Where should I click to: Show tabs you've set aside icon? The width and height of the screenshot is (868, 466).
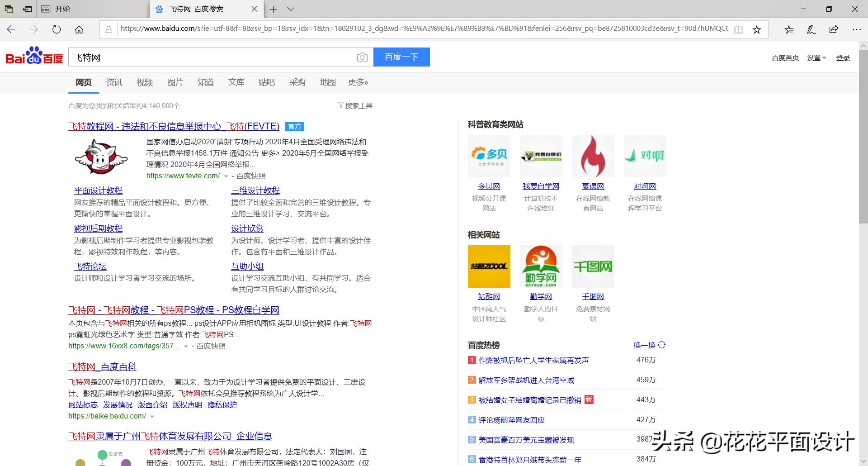[9, 9]
